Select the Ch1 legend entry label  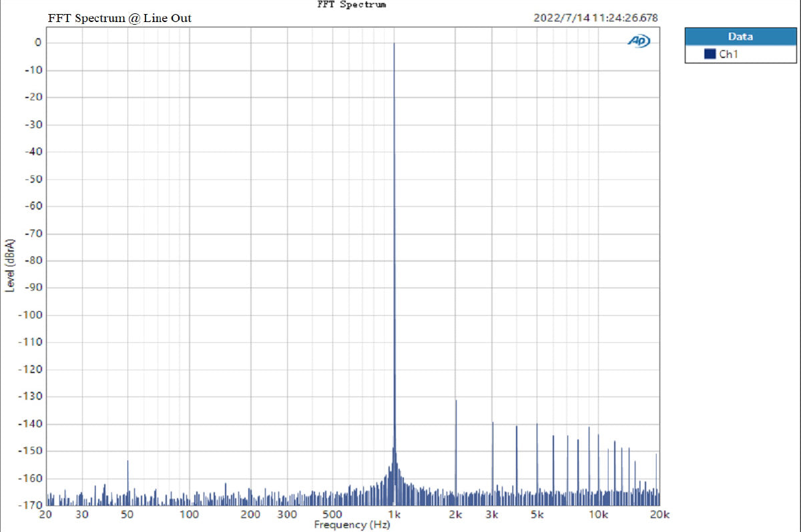727,54
